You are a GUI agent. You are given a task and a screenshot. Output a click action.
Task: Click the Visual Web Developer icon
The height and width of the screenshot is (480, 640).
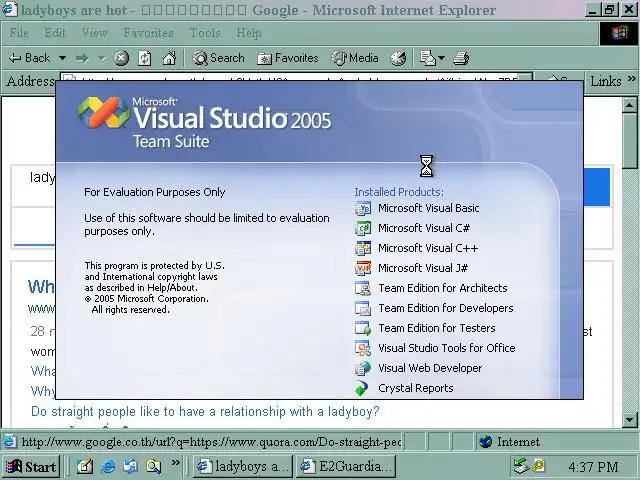pyautogui.click(x=362, y=368)
